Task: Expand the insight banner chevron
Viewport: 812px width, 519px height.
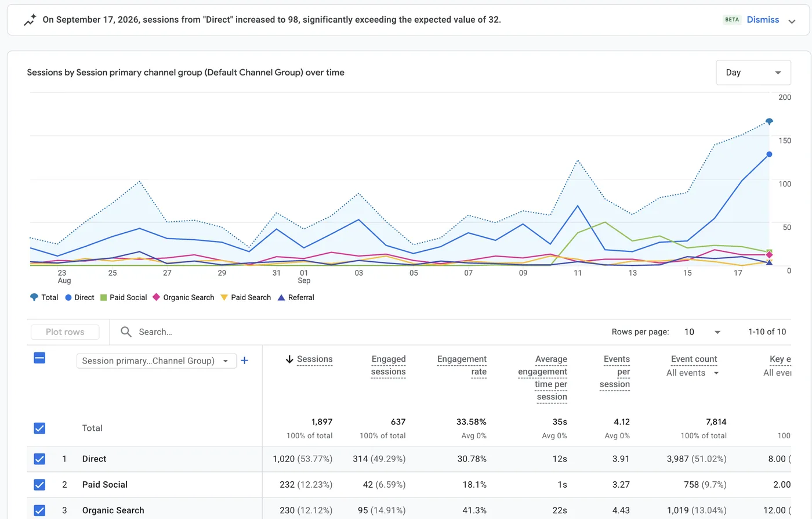Action: tap(792, 21)
